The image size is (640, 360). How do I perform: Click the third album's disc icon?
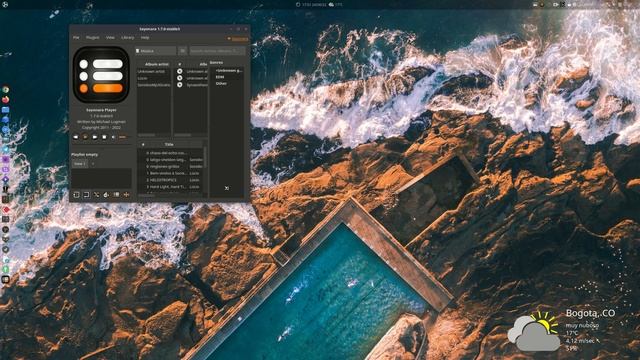pyautogui.click(x=180, y=85)
